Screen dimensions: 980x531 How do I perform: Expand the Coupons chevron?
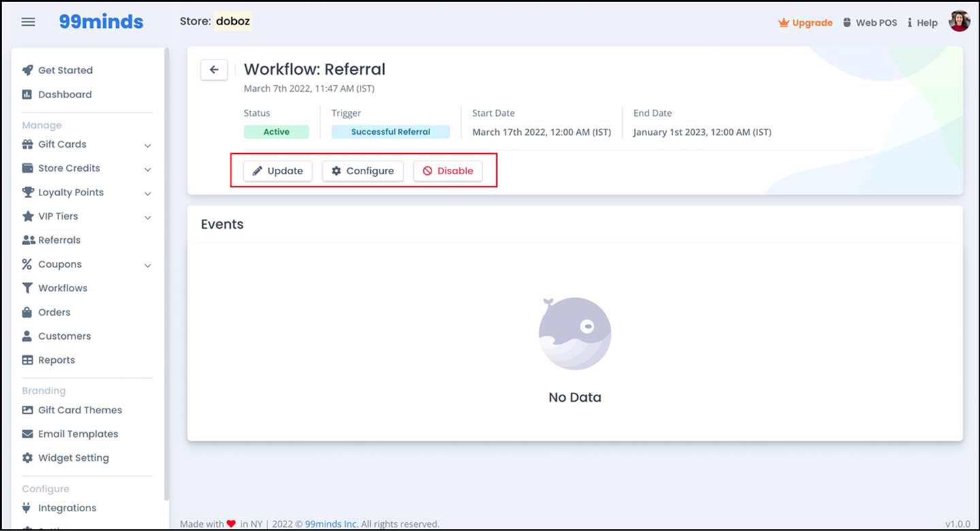click(x=148, y=265)
